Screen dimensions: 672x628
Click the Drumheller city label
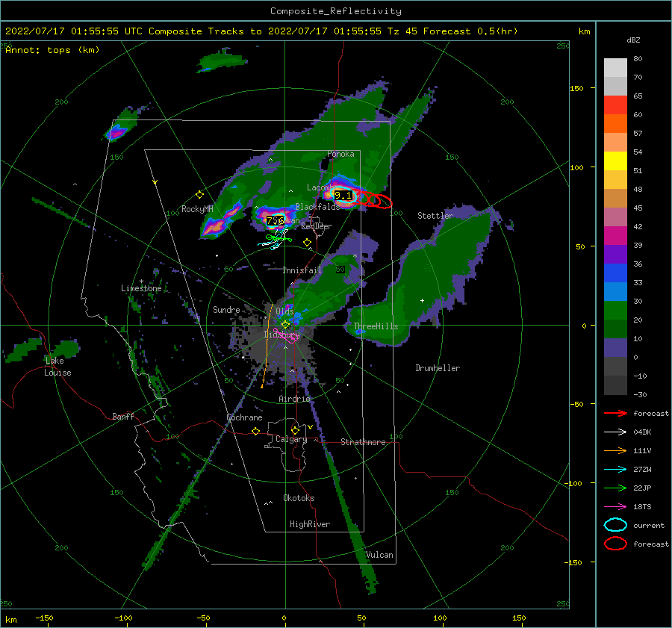(438, 368)
